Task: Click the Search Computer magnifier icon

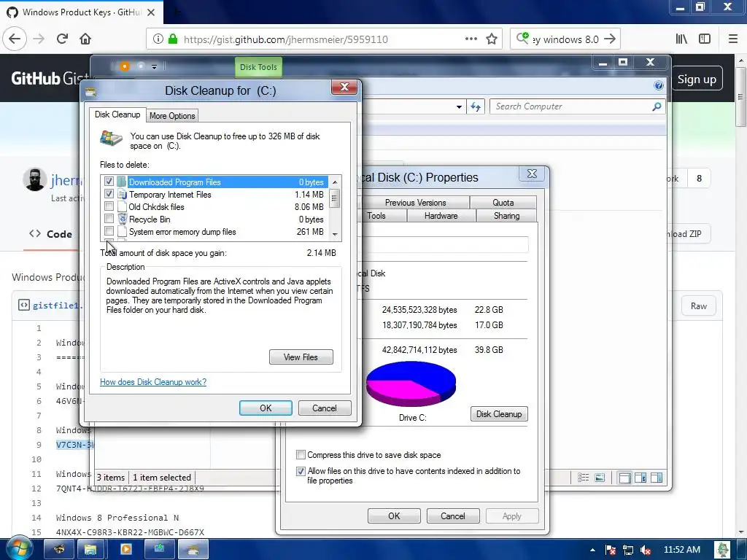Action: point(657,106)
